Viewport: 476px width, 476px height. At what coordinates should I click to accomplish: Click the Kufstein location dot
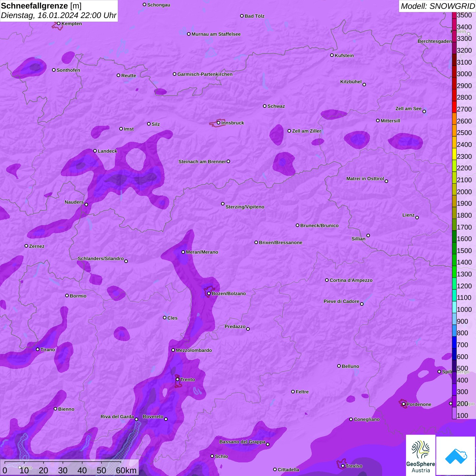(x=332, y=55)
